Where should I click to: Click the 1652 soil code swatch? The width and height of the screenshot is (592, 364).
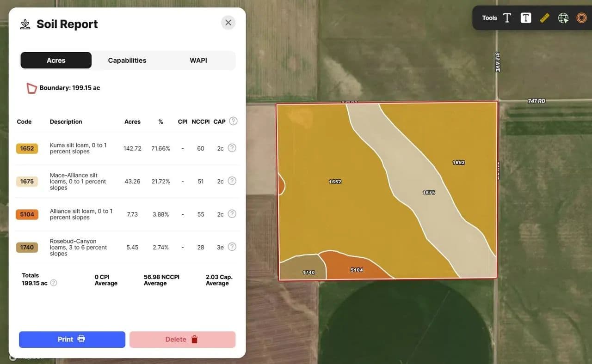point(27,148)
